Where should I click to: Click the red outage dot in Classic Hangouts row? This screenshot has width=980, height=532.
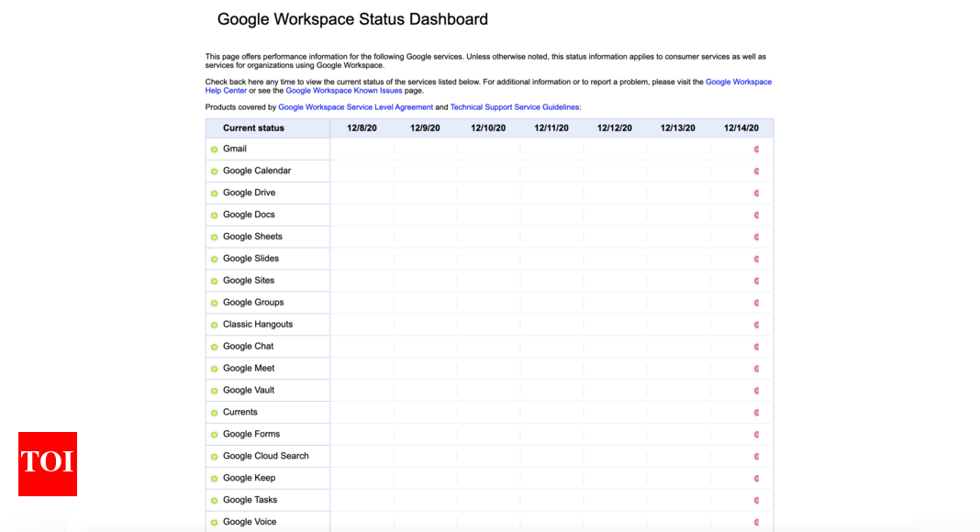pyautogui.click(x=756, y=325)
